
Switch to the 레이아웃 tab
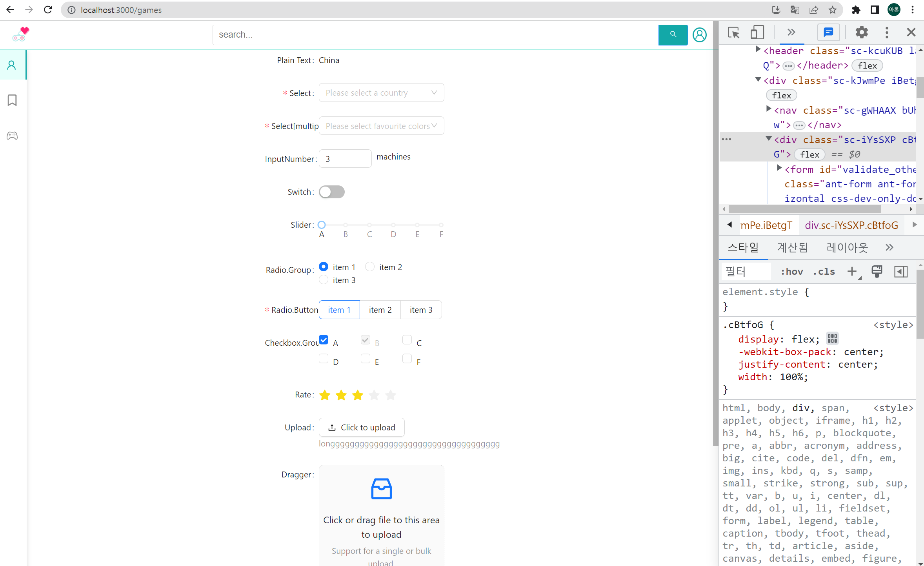click(x=847, y=247)
